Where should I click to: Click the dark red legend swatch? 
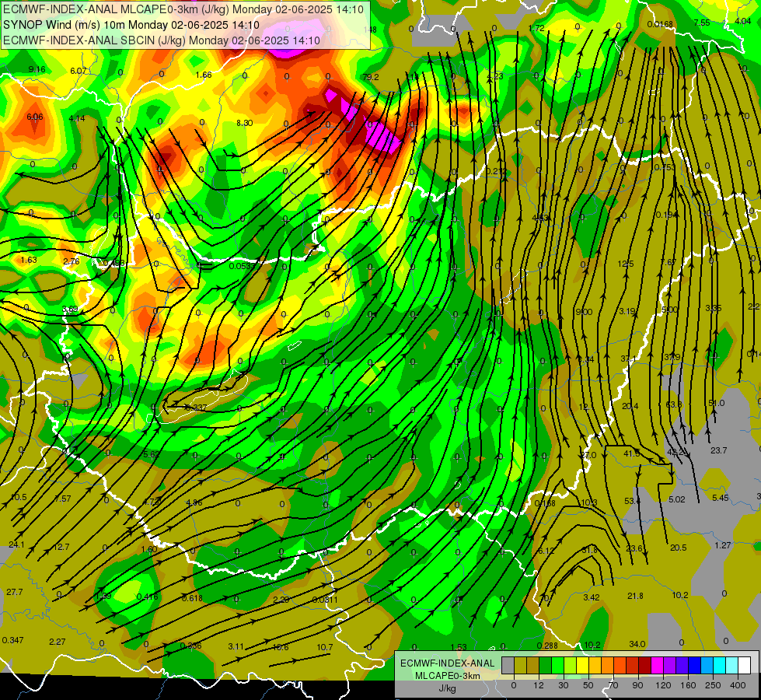click(644, 666)
